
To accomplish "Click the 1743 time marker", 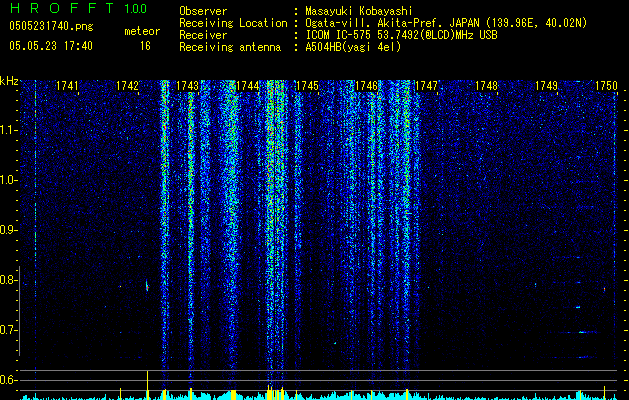I will tap(187, 85).
